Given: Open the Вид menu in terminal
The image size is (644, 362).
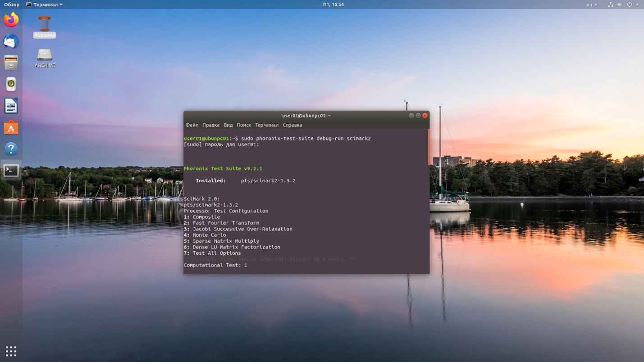Looking at the screenshot, I should click(x=228, y=125).
